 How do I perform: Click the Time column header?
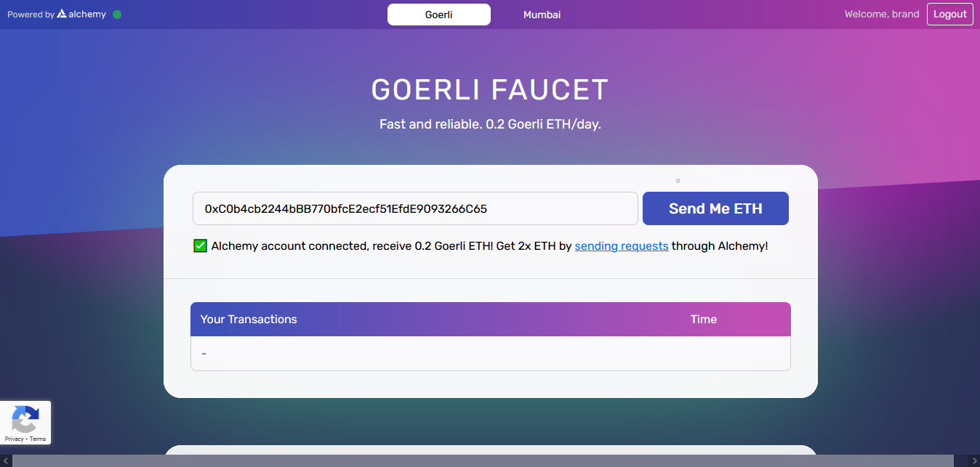point(703,320)
